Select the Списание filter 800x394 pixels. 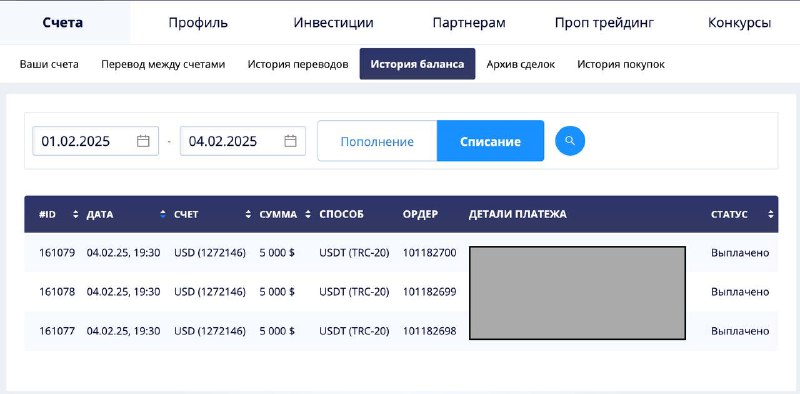(490, 141)
